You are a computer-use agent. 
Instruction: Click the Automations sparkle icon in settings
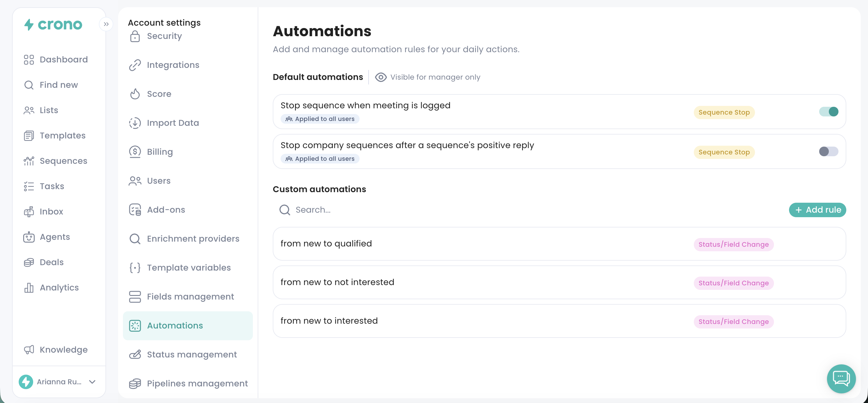coord(135,326)
